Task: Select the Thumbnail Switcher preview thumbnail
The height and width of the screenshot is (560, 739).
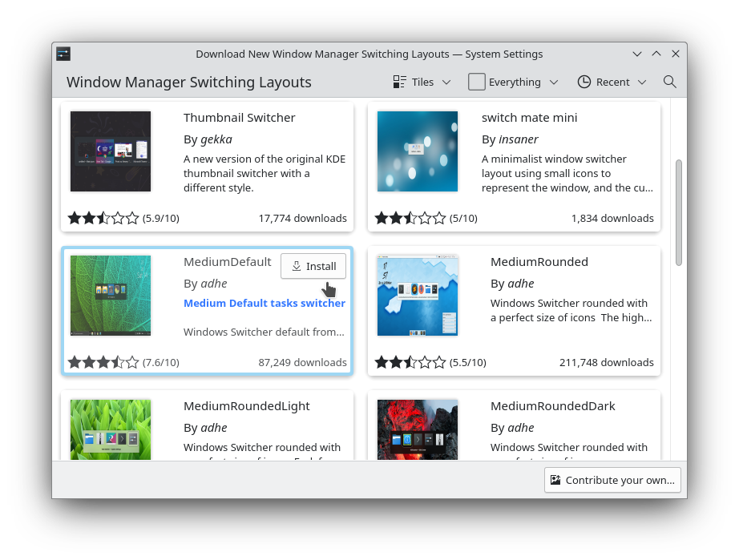Action: point(111,151)
